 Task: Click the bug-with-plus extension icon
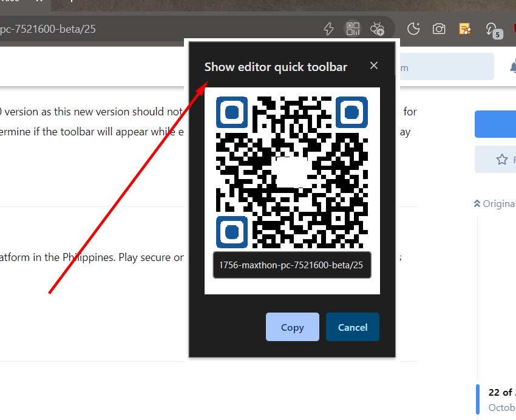point(377,29)
